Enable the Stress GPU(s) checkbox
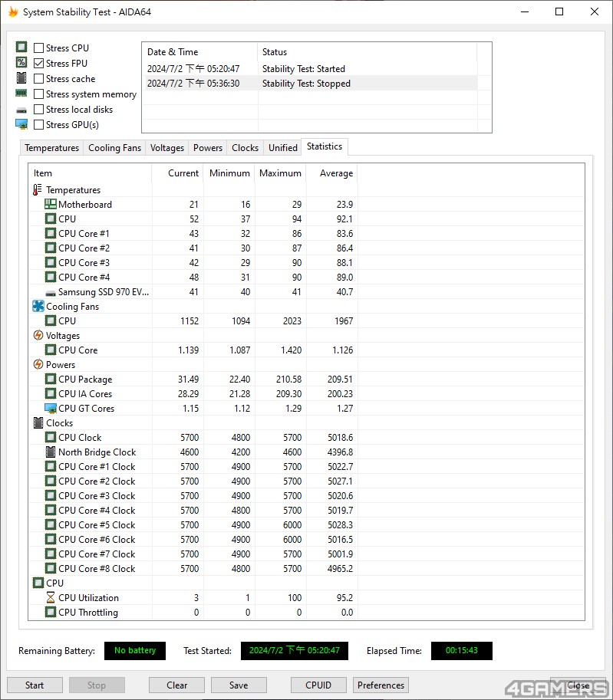 coord(39,124)
